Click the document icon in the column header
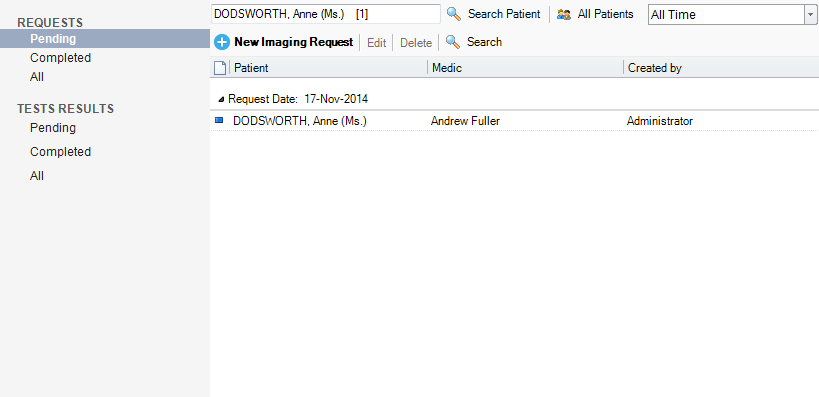This screenshot has height=397, width=819. pos(220,68)
